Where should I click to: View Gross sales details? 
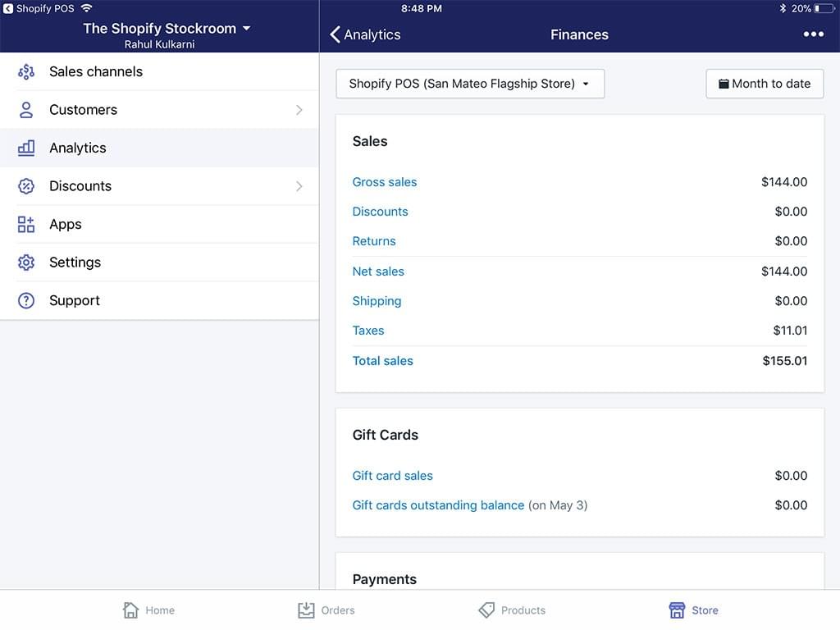point(385,182)
